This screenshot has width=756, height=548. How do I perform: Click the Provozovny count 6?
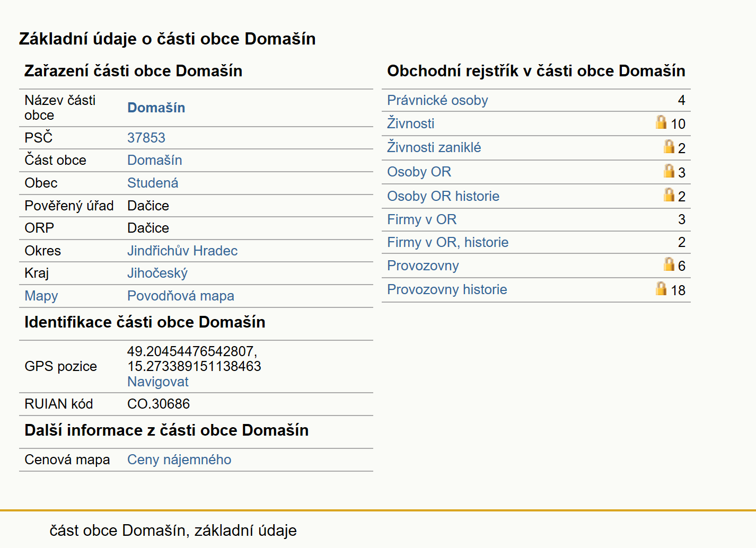click(682, 266)
